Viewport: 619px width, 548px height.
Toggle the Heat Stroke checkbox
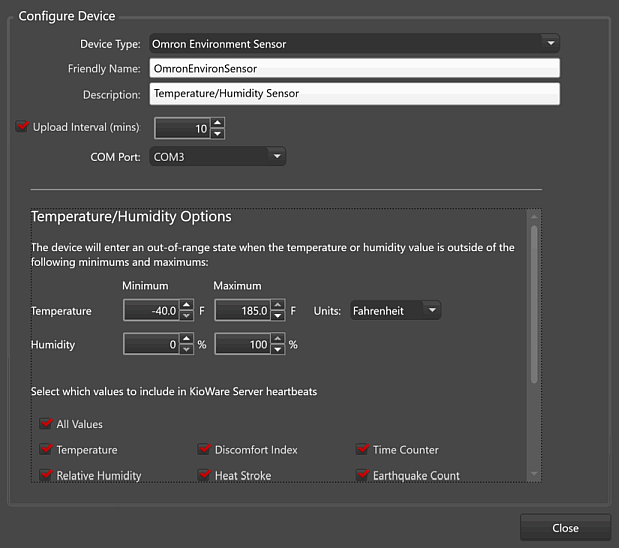[204, 475]
